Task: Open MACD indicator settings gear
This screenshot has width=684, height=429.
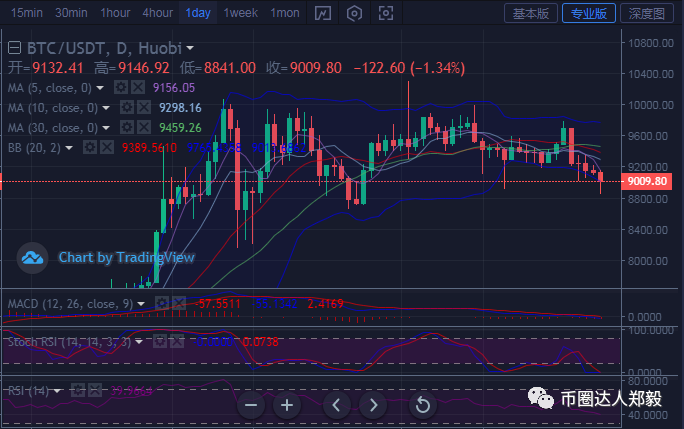Action: pyautogui.click(x=162, y=303)
